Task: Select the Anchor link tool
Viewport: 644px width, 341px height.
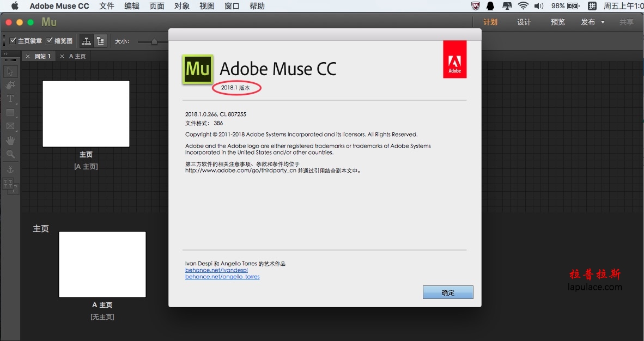Action: point(10,169)
